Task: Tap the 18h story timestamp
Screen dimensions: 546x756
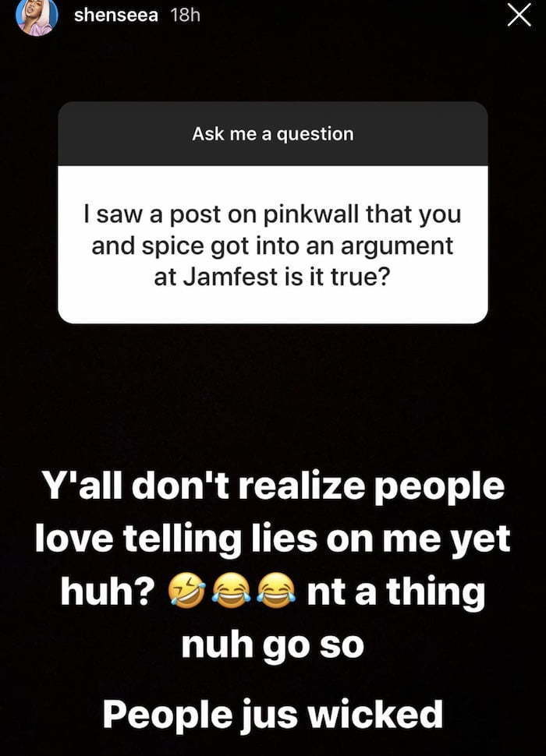Action: pos(185,16)
